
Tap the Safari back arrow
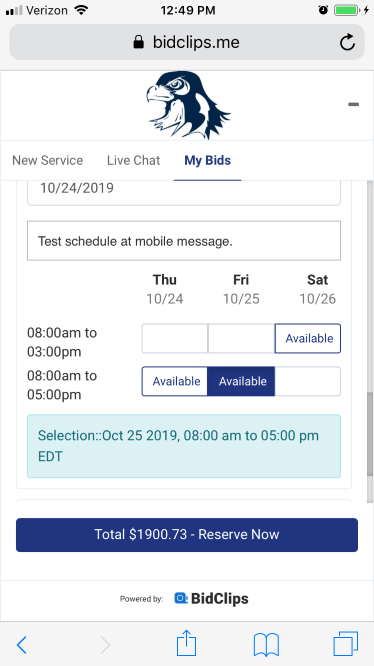[22, 645]
